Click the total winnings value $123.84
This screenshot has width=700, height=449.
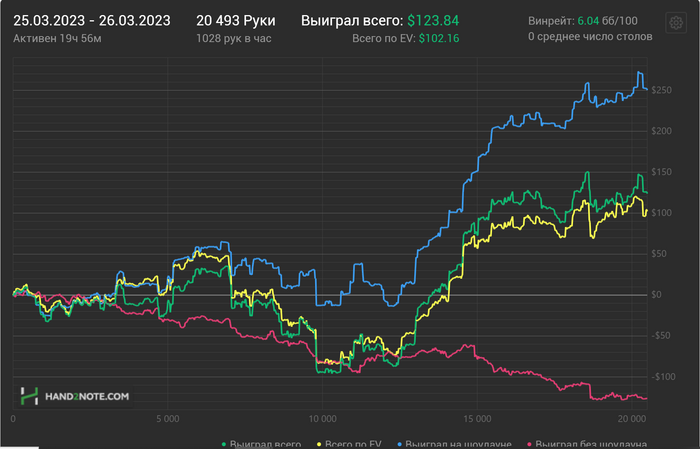pos(433,21)
